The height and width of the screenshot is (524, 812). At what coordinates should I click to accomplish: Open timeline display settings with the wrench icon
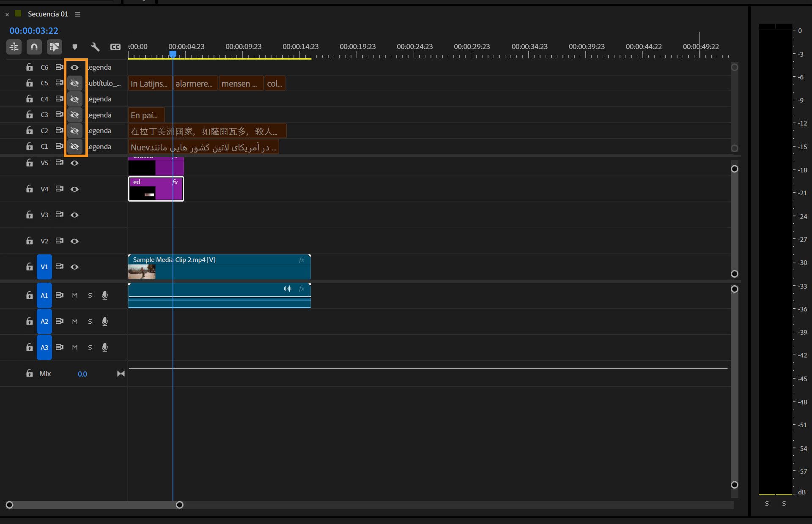[x=95, y=47]
